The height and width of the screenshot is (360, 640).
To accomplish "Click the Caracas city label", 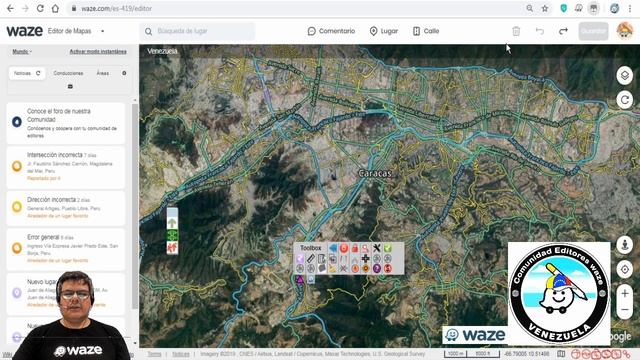I will 375,173.
